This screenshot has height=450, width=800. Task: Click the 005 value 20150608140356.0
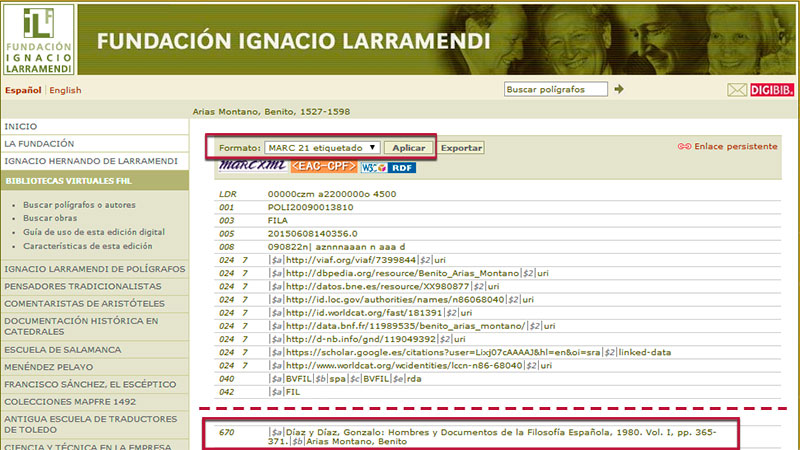click(312, 234)
